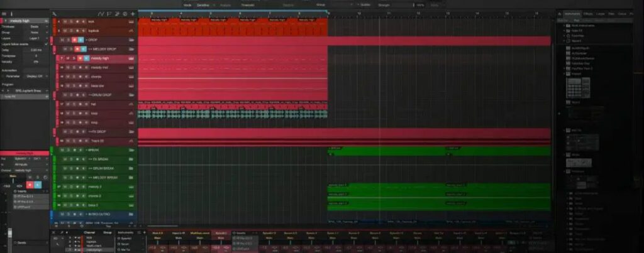Solo the melody high track
Image resolution: width=644 pixels, height=253 pixels.
[x=74, y=58]
